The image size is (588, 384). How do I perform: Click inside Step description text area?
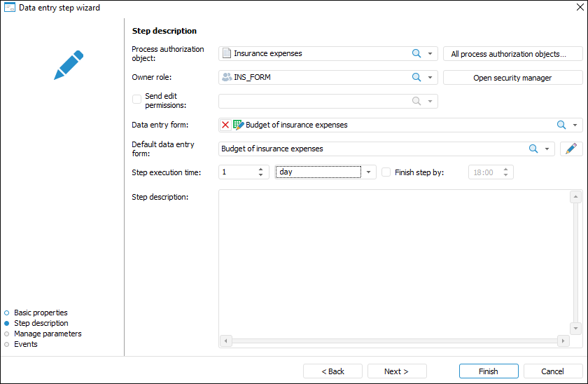click(392, 259)
